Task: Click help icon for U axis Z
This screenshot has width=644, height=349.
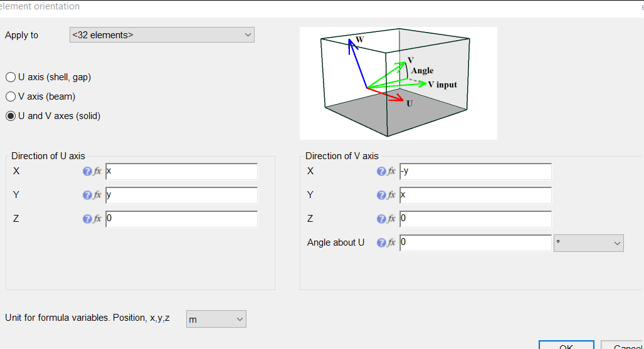Action: click(x=87, y=219)
